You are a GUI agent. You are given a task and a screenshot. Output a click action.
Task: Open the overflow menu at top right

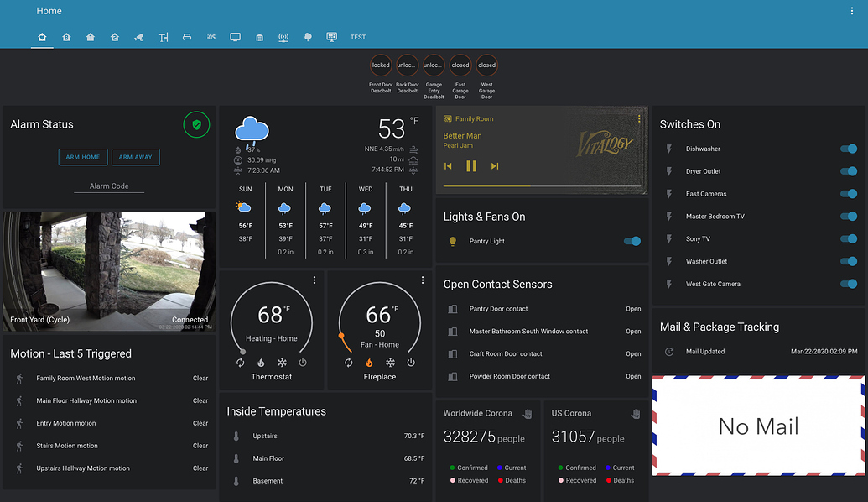tap(853, 10)
